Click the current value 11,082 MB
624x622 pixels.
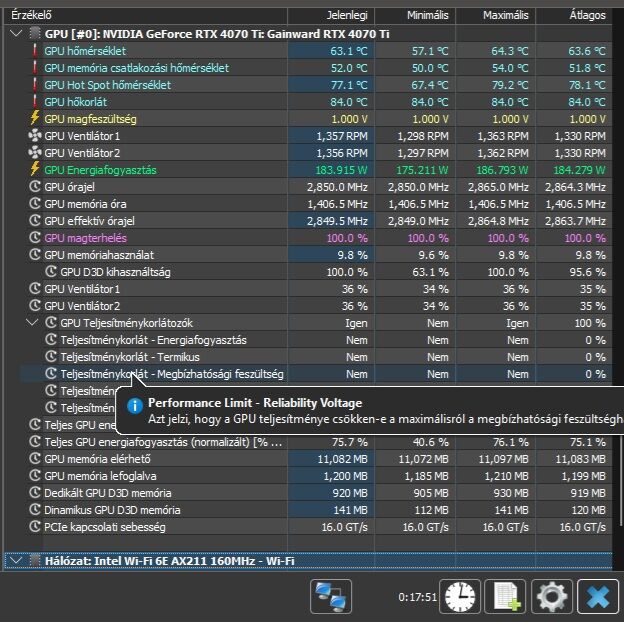(343, 459)
